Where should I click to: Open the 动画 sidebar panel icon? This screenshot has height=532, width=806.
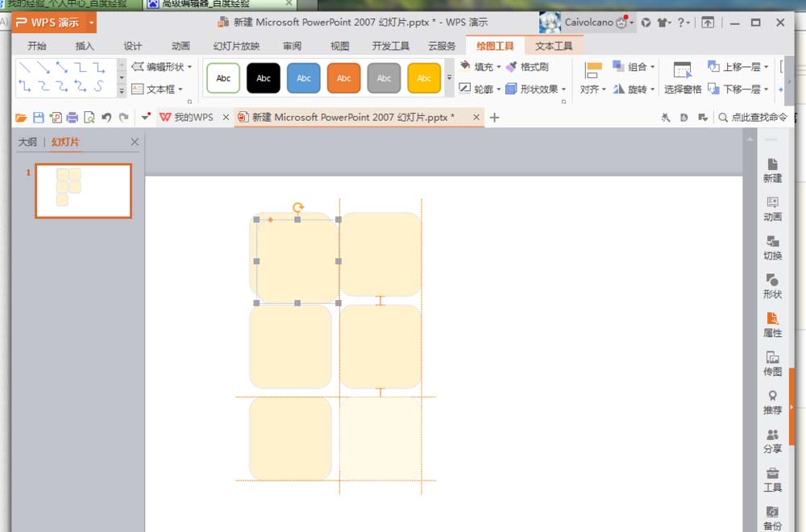[772, 210]
